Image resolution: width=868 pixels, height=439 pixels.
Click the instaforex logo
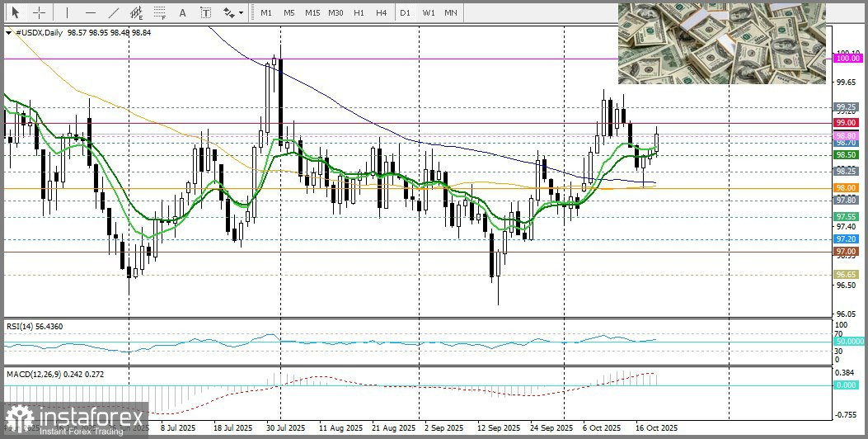pos(74,419)
